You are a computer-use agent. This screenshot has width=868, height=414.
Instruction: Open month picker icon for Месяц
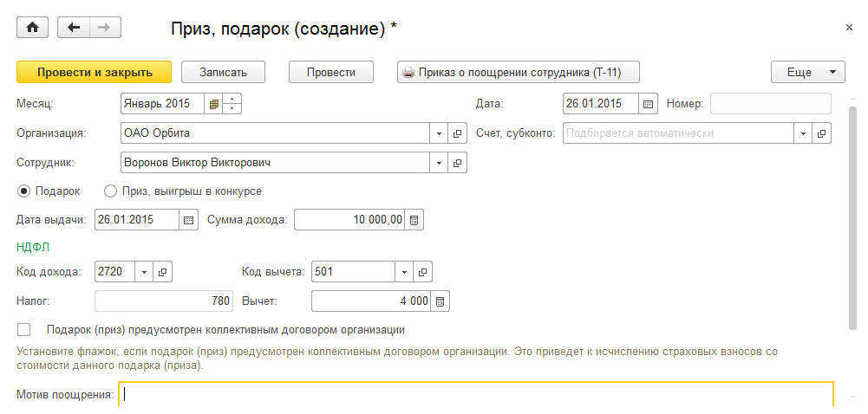213,104
